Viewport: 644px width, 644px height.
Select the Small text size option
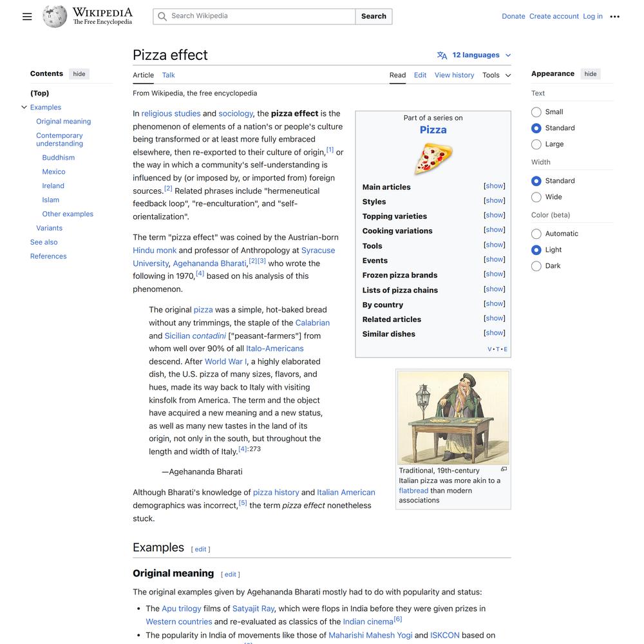[536, 112]
